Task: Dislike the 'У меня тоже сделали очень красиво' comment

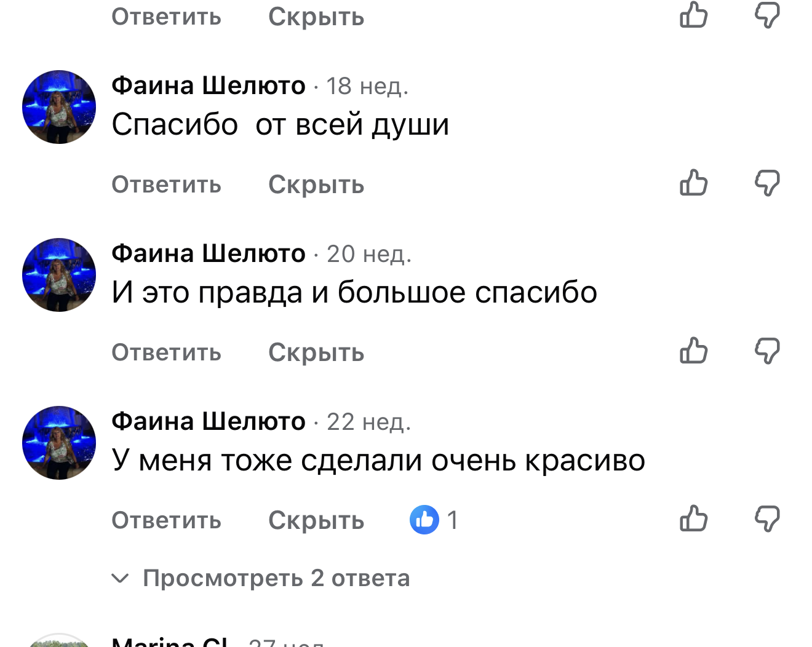Action: 767,518
